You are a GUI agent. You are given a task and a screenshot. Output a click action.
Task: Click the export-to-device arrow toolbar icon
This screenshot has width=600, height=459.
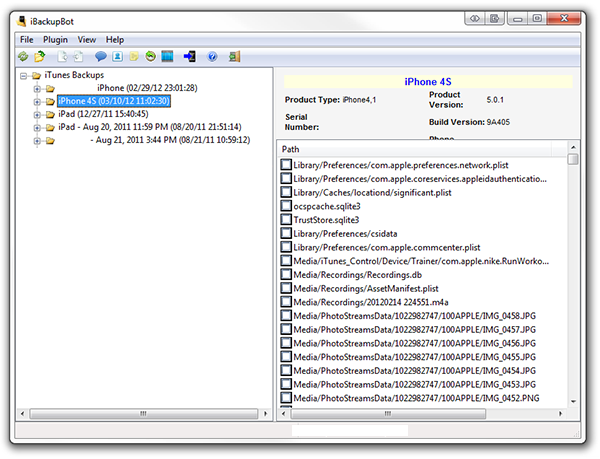click(190, 57)
